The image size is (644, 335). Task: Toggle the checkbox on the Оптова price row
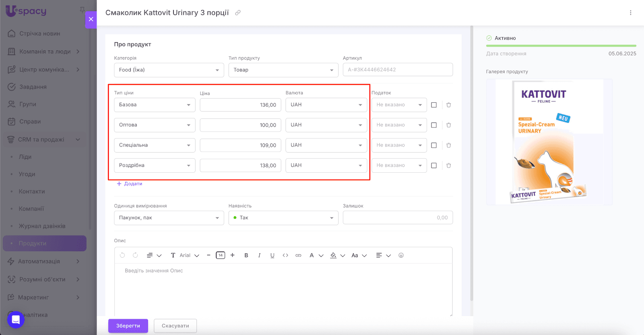coord(434,125)
